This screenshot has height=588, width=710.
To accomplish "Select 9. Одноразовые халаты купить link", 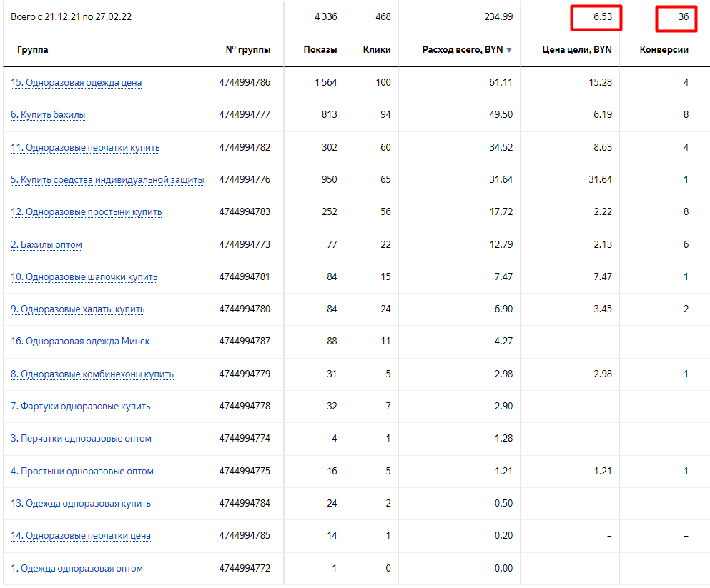I will coord(77,309).
